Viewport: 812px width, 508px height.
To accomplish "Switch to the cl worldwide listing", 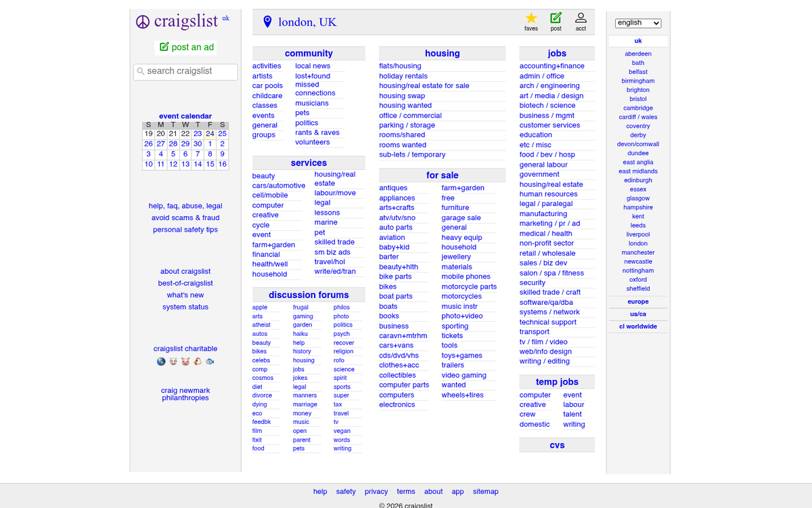I will tap(637, 326).
